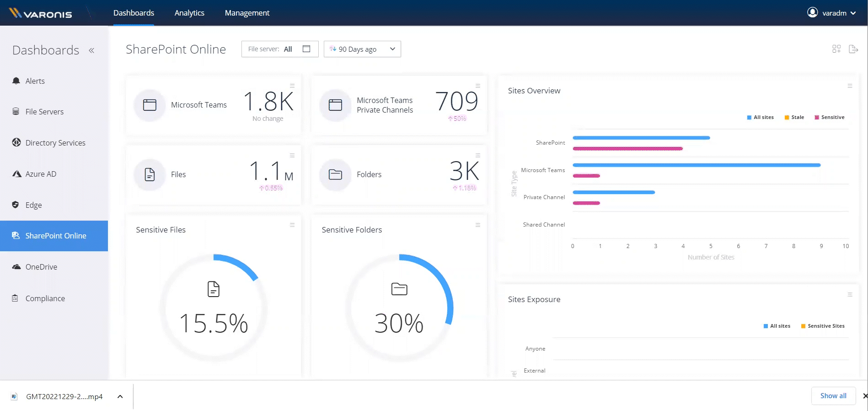Click the Compliance clipboard icon
This screenshot has width=868, height=411.
click(x=15, y=298)
